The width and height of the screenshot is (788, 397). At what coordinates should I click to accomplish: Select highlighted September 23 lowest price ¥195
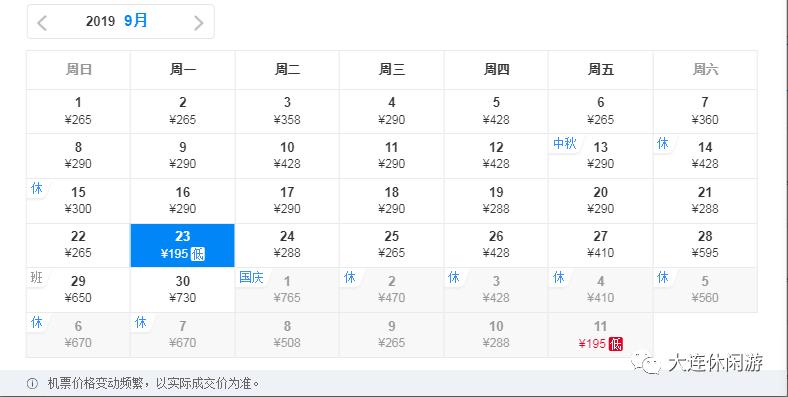[x=182, y=245]
